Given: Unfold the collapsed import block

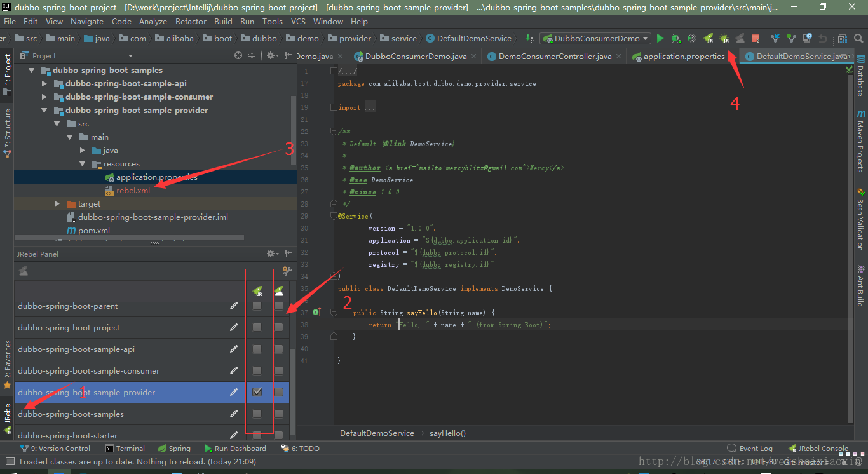Looking at the screenshot, I should coord(334,108).
